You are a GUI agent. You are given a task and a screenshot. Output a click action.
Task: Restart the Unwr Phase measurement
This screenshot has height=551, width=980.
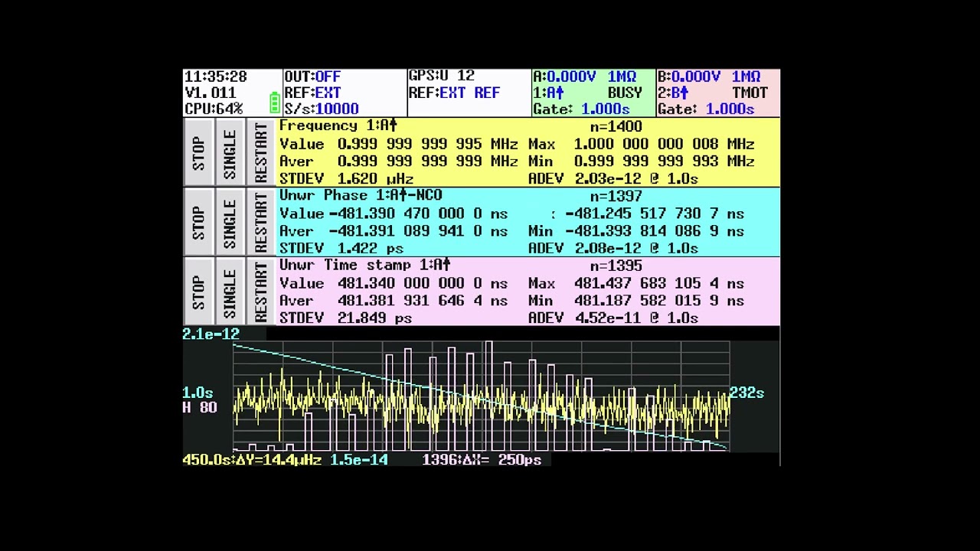pos(261,223)
